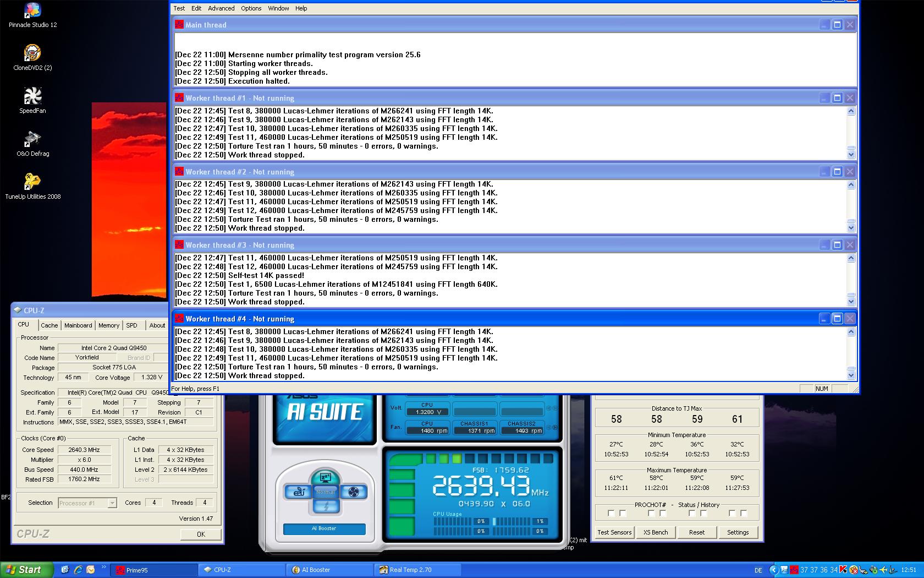Screen dimensions: 924x578
Task: Switch to Real Temp 2.70 taskbar button
Action: [418, 570]
